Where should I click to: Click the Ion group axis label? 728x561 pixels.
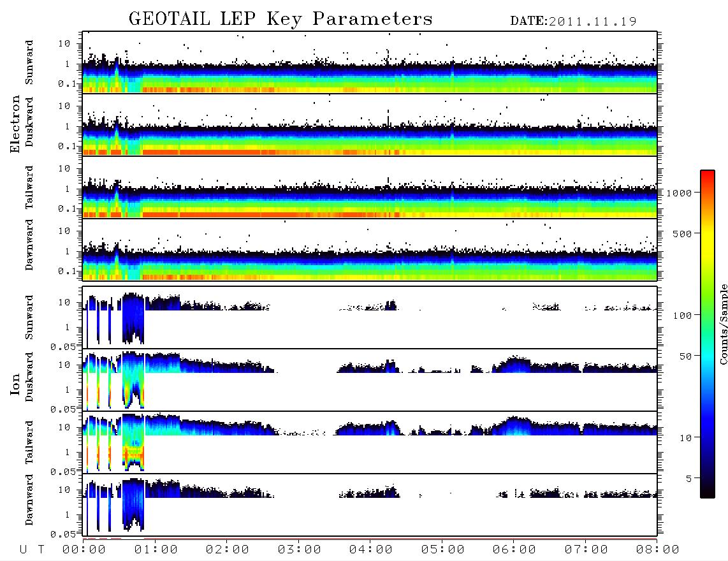click(x=15, y=384)
